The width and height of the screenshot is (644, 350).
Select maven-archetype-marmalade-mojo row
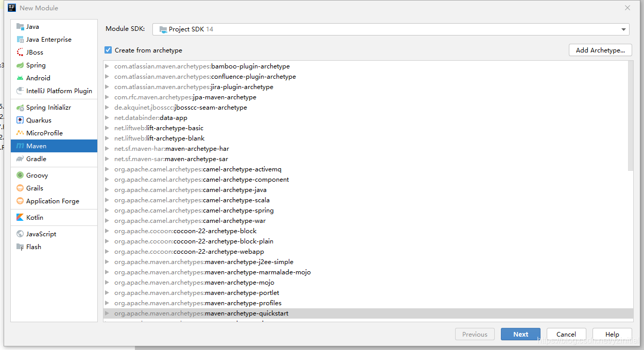coord(365,272)
